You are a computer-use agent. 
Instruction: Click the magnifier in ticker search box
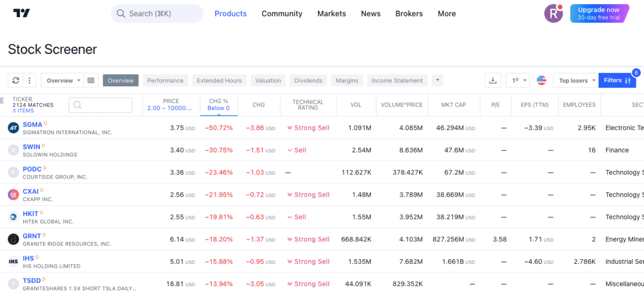point(77,105)
